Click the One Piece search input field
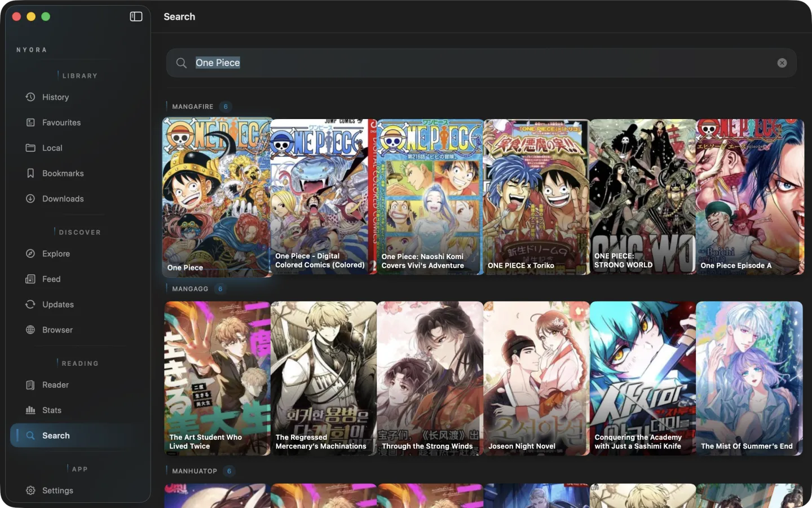This screenshot has height=508, width=812. (481, 63)
